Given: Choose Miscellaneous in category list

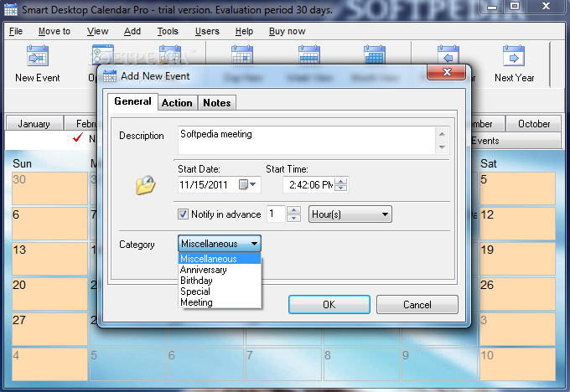Looking at the screenshot, I should point(220,259).
